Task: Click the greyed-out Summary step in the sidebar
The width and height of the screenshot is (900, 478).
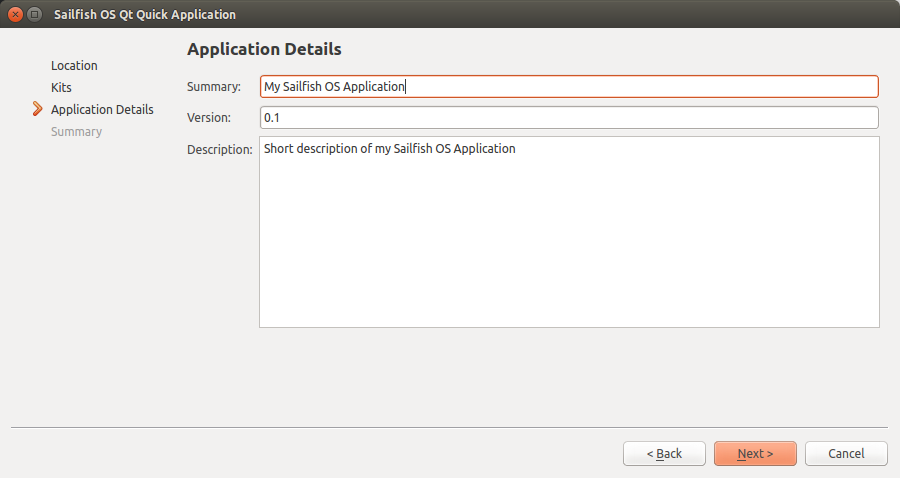Action: [x=76, y=131]
